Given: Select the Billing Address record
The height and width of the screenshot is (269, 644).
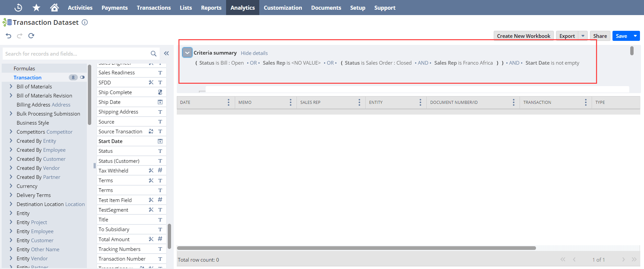Looking at the screenshot, I should click(44, 105).
